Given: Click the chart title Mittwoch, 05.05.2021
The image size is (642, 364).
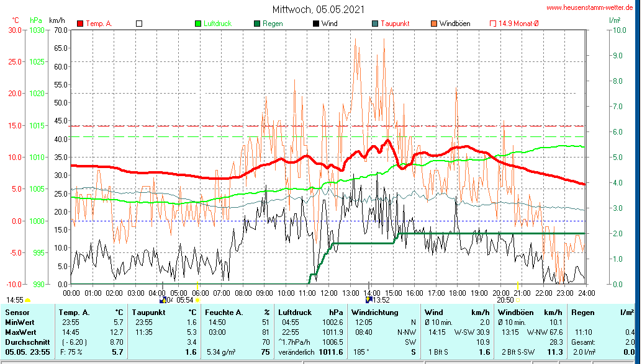Looking at the screenshot, I should [319, 9].
